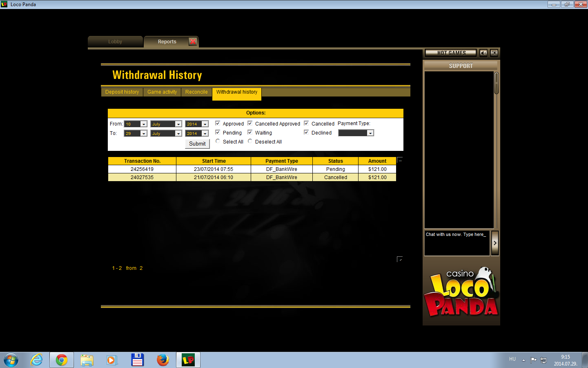Click scroll-up corner icon beside table header
This screenshot has height=368, width=588.
400,160
